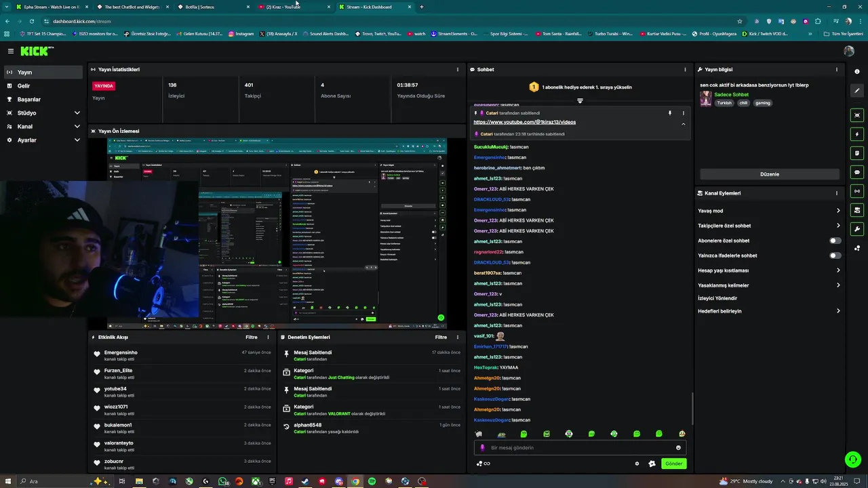The width and height of the screenshot is (868, 488).
Task: Open Hesap yaşı kısıtlaması options arrow
Action: 838,270
